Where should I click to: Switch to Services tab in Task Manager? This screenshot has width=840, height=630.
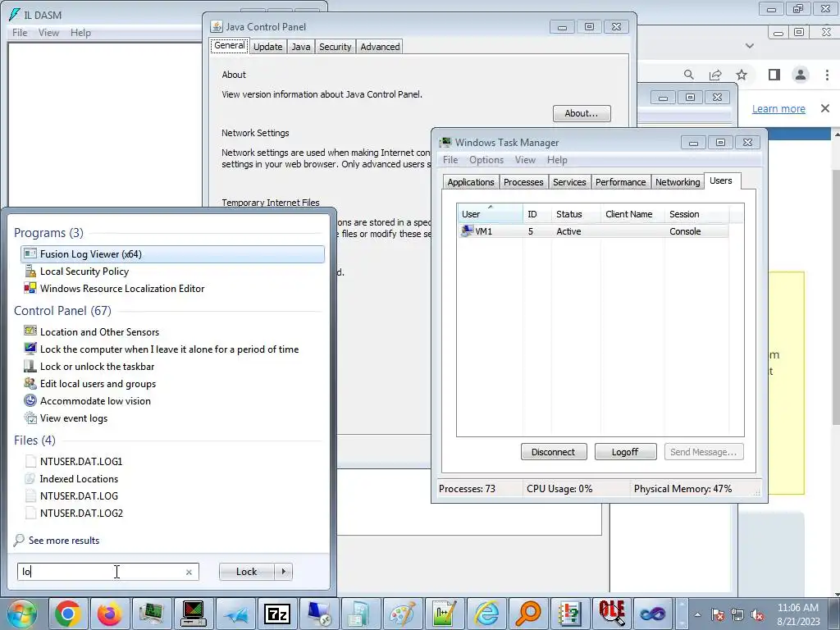pos(569,182)
